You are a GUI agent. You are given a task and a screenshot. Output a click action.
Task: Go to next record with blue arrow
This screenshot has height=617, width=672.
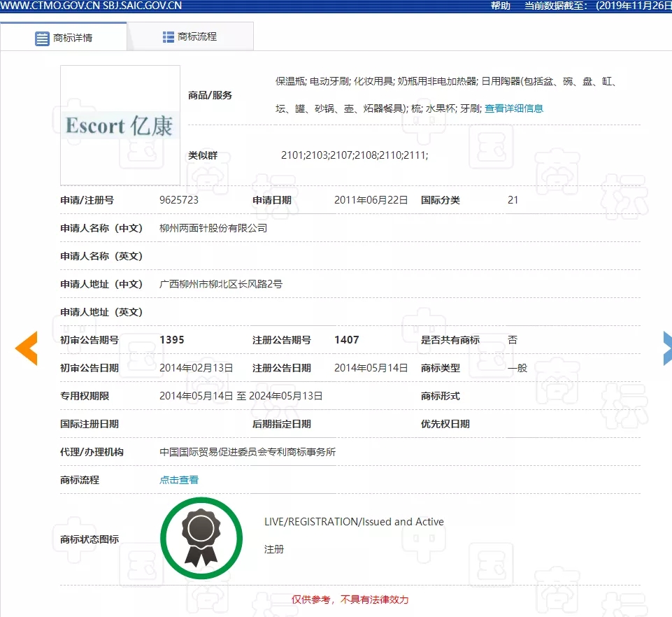pos(666,348)
